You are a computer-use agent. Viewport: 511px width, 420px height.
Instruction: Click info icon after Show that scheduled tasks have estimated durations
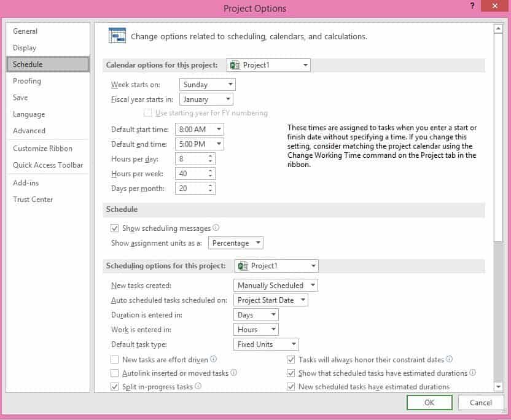click(x=472, y=373)
